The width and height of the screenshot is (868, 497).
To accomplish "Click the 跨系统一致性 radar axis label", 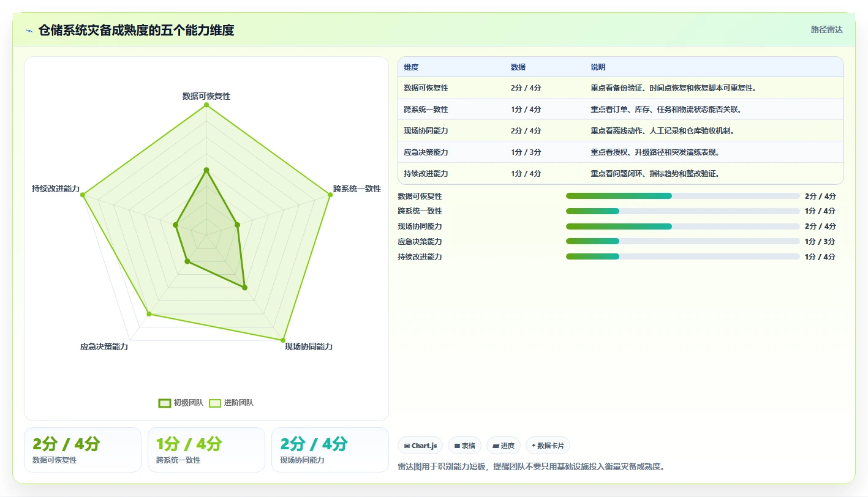I will point(357,189).
